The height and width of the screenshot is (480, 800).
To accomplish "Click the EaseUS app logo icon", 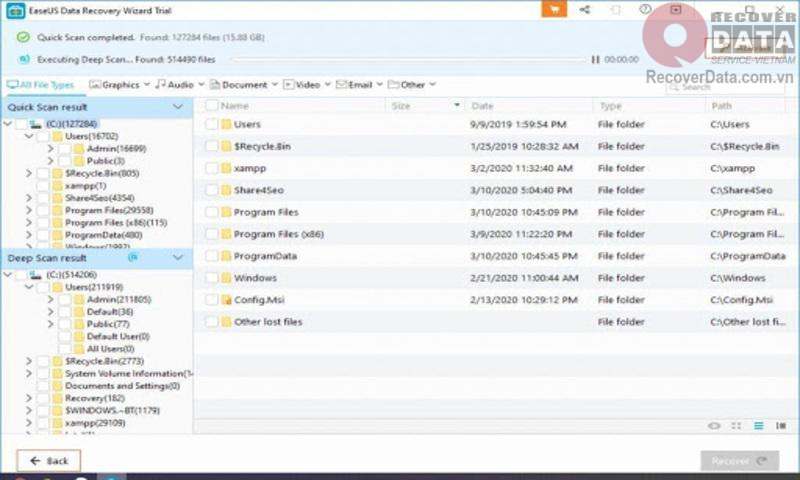I will (x=15, y=11).
